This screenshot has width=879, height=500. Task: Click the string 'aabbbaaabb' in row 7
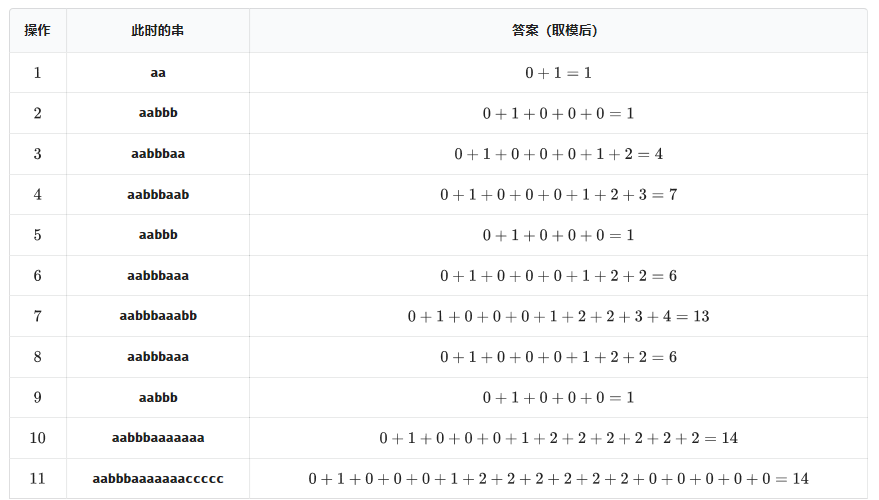pos(158,316)
